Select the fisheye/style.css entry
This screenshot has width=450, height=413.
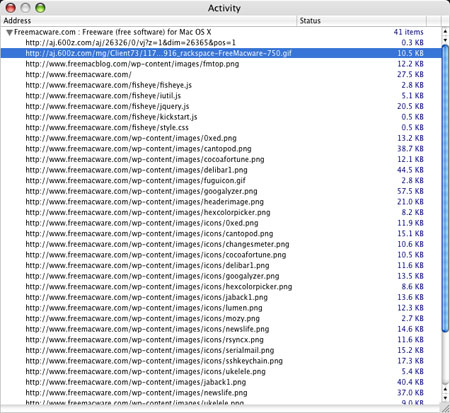point(221,128)
